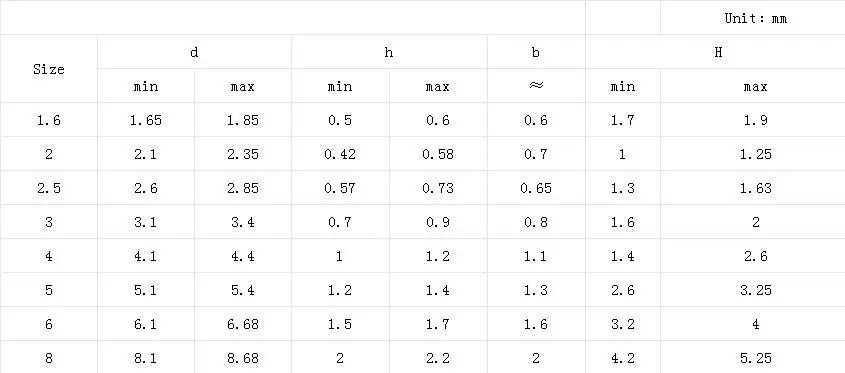The image size is (845, 373).
Task: Select the 'h' column group header
Action: click(x=389, y=52)
